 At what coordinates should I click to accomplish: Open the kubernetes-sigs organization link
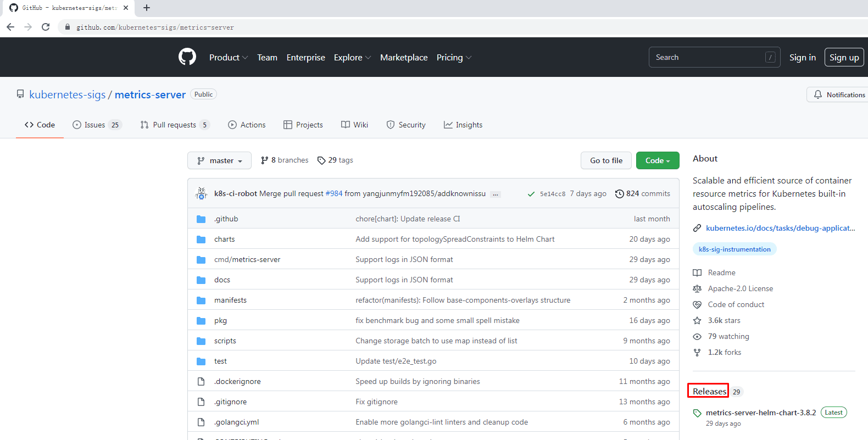coord(67,94)
